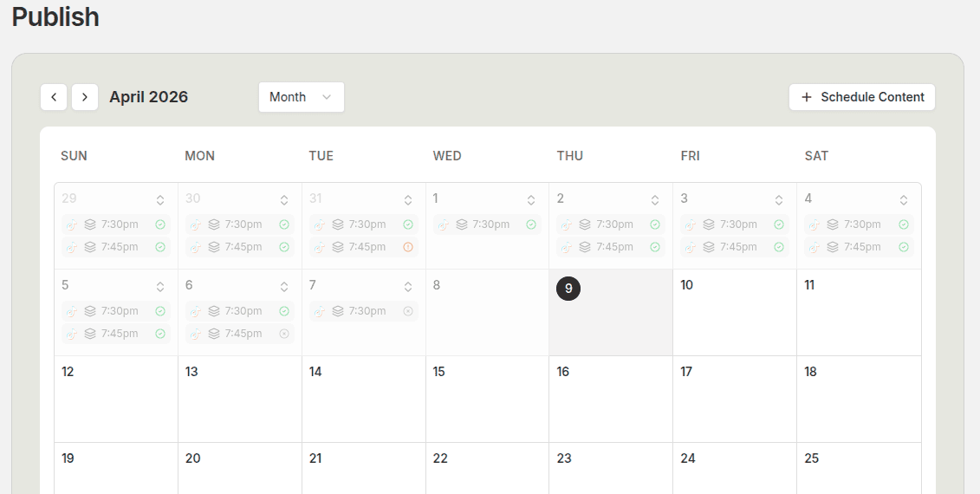The height and width of the screenshot is (494, 980).
Task: Click TikTok icon on April 1 post
Action: pyautogui.click(x=443, y=224)
